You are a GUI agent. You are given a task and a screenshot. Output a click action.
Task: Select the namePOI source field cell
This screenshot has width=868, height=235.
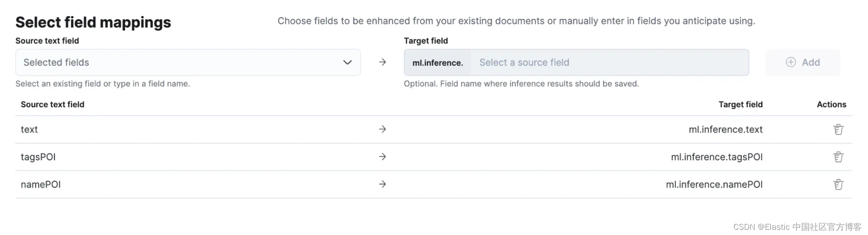point(41,185)
